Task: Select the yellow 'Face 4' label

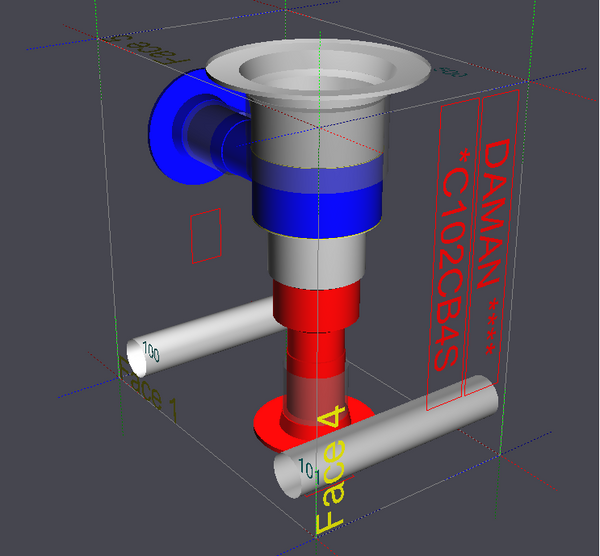Action: pyautogui.click(x=332, y=470)
